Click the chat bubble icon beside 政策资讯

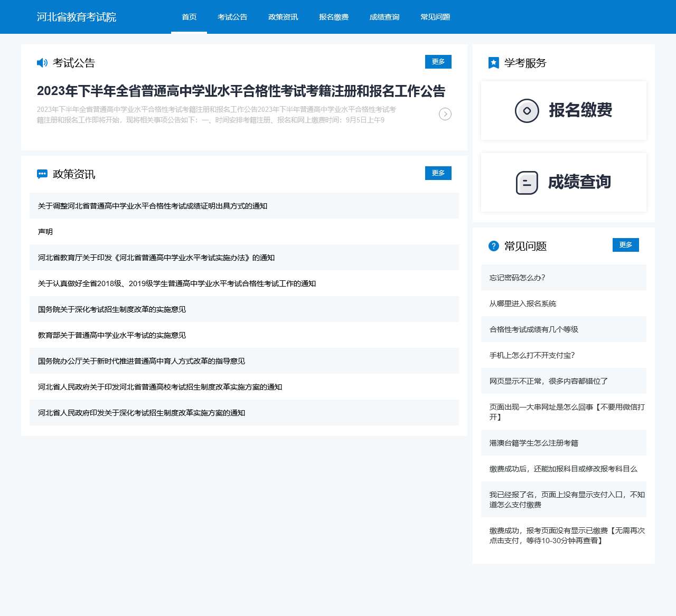pyautogui.click(x=42, y=174)
